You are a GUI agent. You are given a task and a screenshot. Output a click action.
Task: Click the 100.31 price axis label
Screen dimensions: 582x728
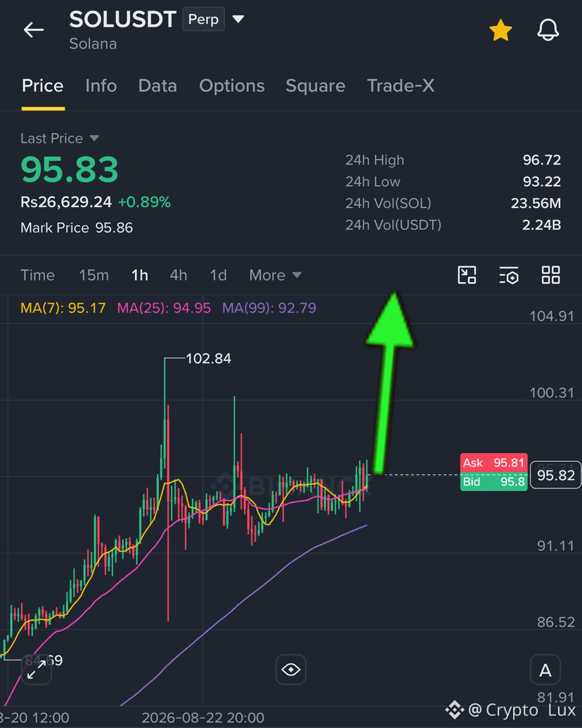552,394
